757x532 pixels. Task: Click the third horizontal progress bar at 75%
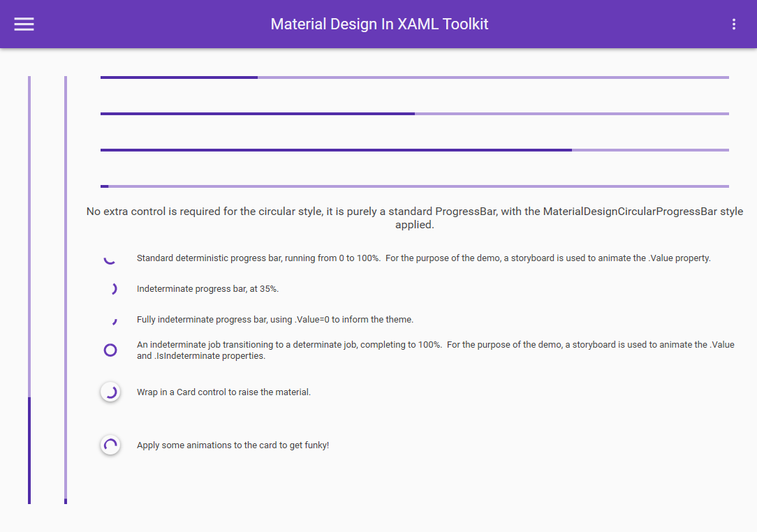(x=415, y=150)
